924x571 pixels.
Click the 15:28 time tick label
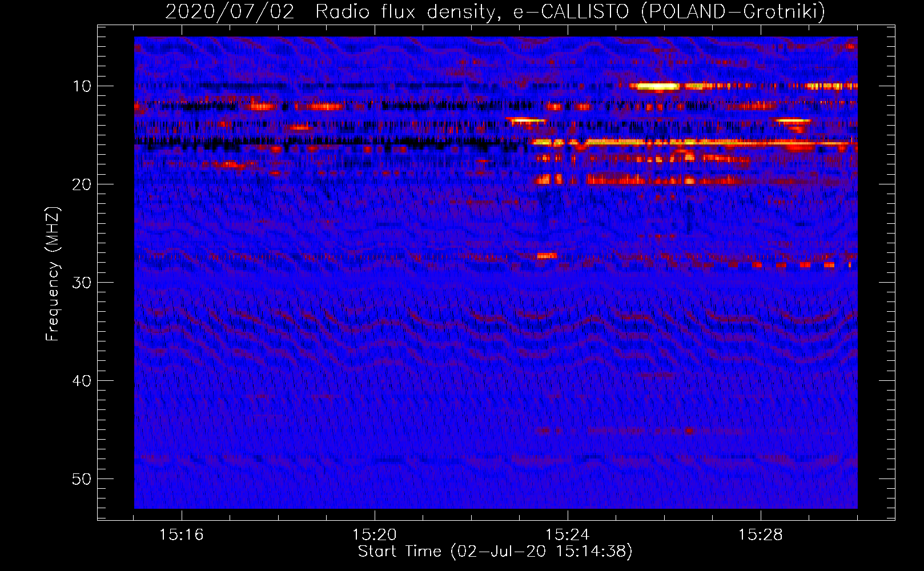tap(761, 535)
